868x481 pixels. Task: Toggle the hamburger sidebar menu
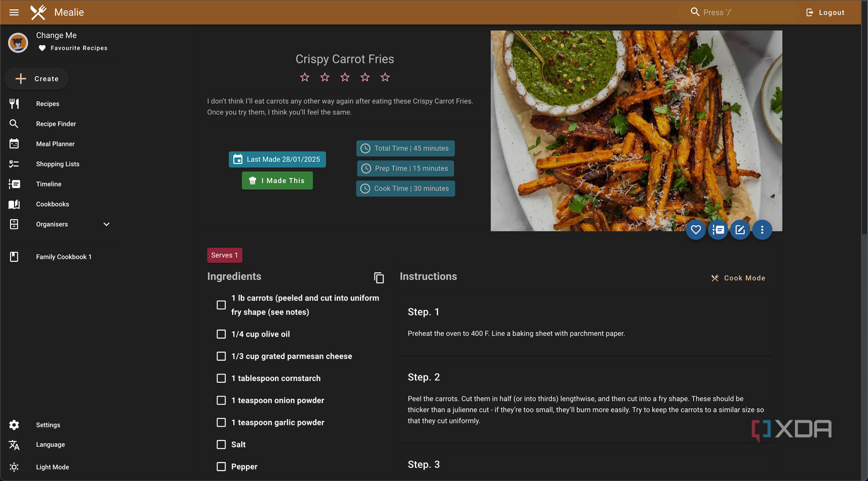tap(14, 12)
